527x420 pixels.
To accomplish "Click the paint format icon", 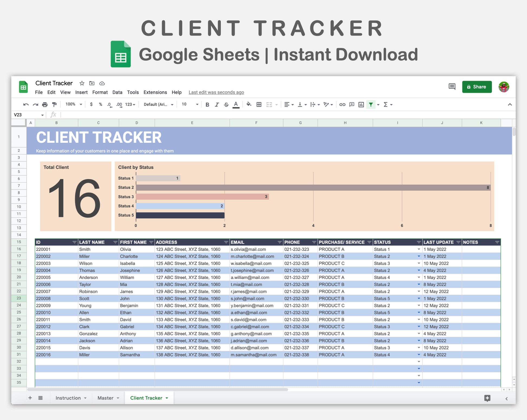I will (54, 105).
